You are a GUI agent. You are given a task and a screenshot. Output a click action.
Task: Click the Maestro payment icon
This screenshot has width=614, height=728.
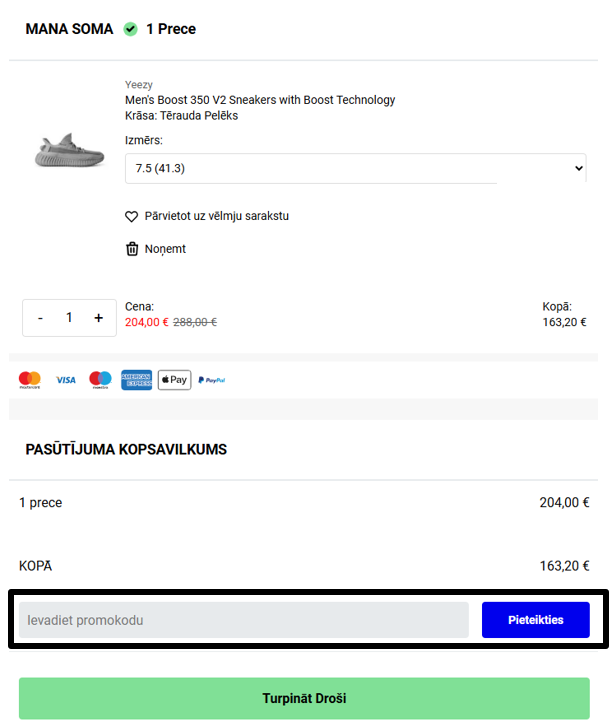point(100,380)
